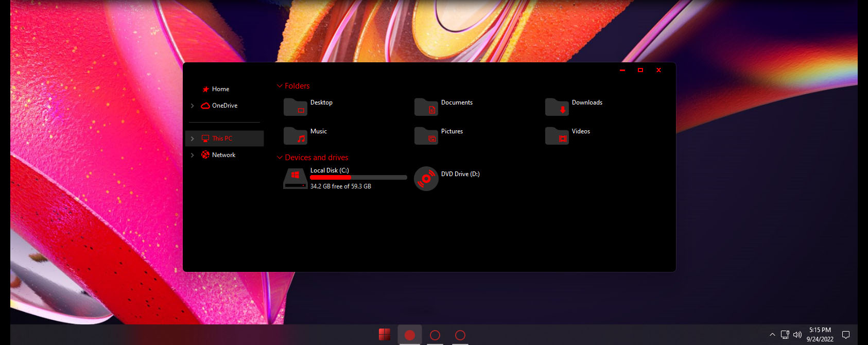
Task: Click the Pictures folder label
Action: [452, 131]
